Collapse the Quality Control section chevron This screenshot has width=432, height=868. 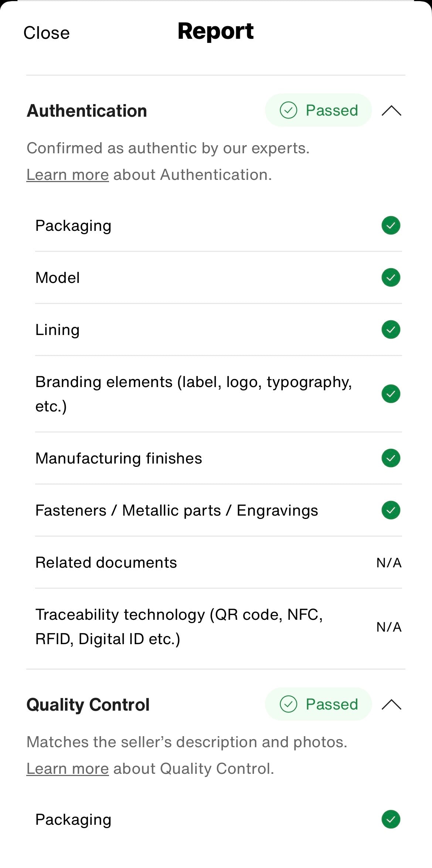coord(391,704)
